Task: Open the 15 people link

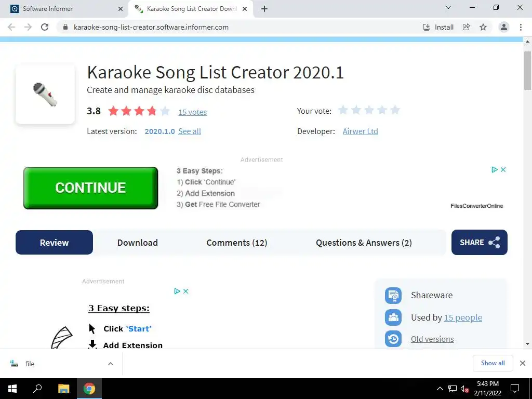Action: pyautogui.click(x=463, y=317)
